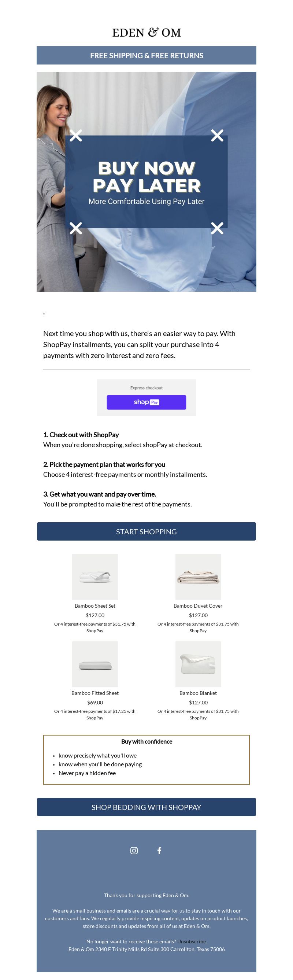Screen dimensions: 293x980
Task: Click SHOP BEDDING WITH SHOPPAY button
Action: click(x=146, y=807)
